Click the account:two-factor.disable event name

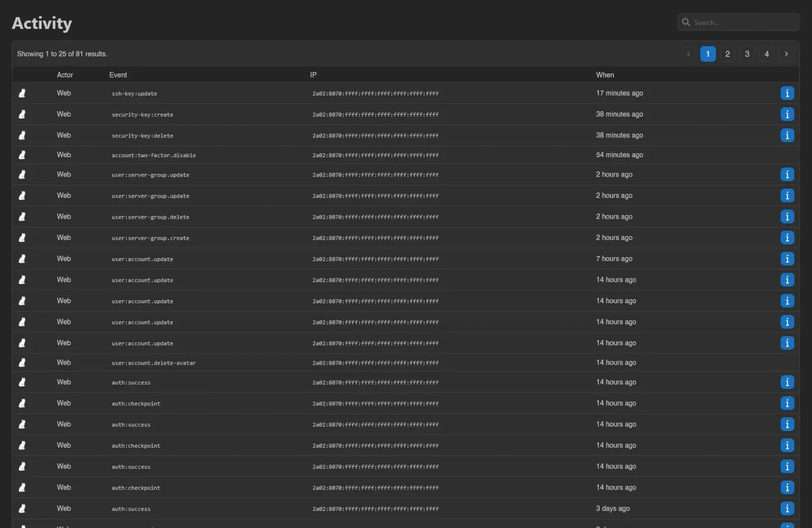154,155
